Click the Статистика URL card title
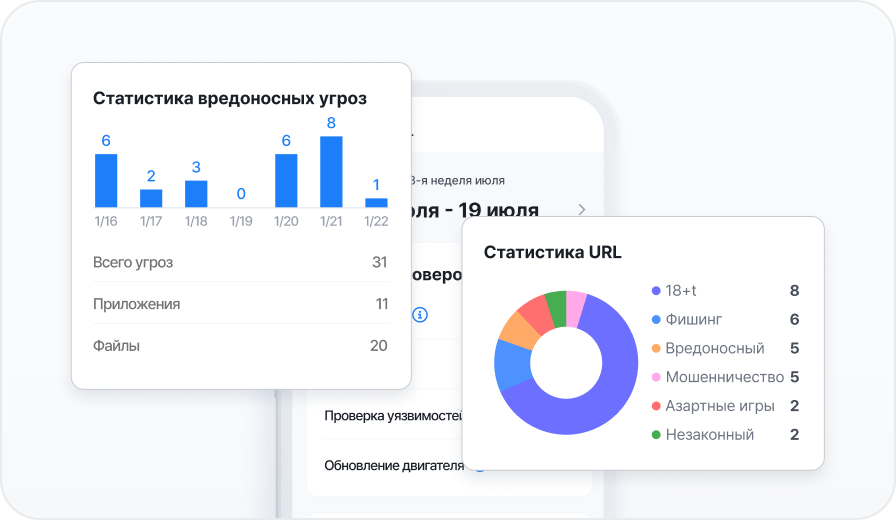 (552, 252)
